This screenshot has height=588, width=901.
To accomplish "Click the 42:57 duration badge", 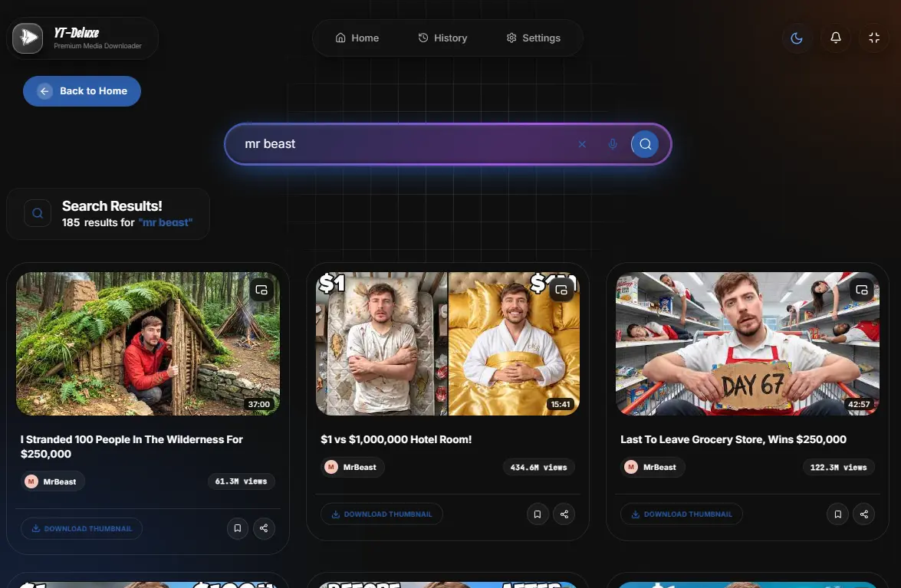I will 859,404.
